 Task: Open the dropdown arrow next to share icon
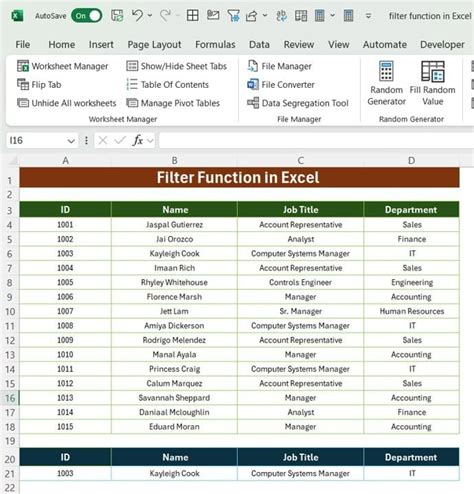[x=265, y=15]
